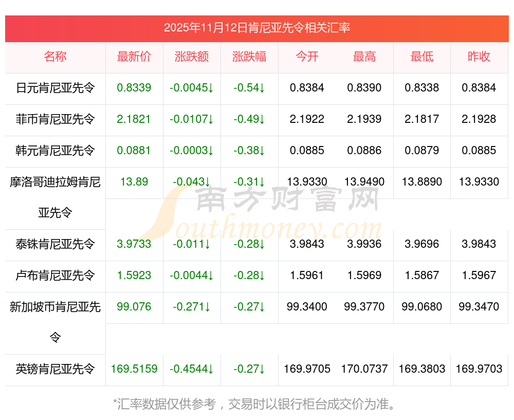Click change percent -0.54↓

coord(249,87)
